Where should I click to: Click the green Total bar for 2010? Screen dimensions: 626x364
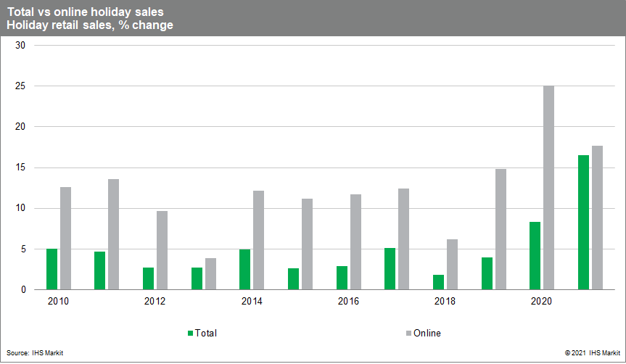click(52, 269)
